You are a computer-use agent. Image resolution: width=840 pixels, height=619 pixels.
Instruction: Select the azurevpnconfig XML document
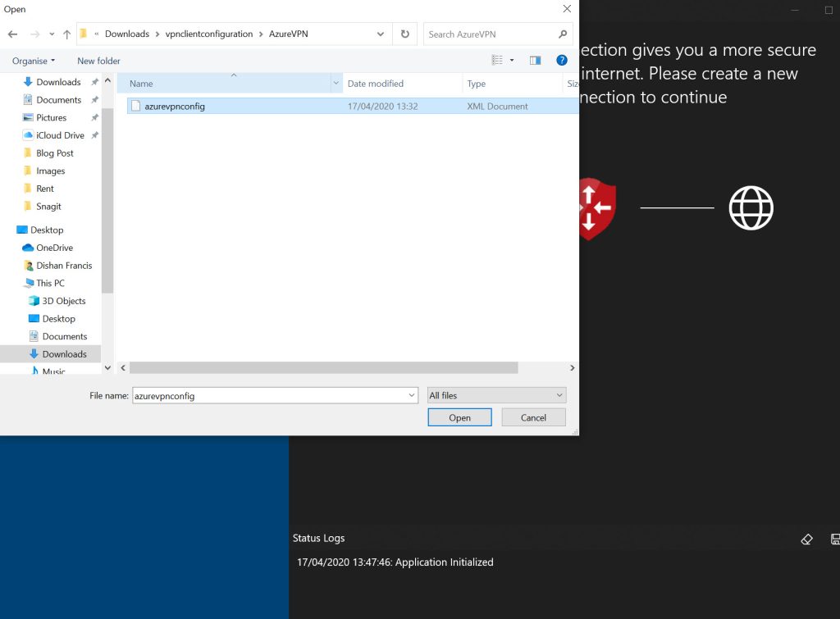tap(176, 106)
